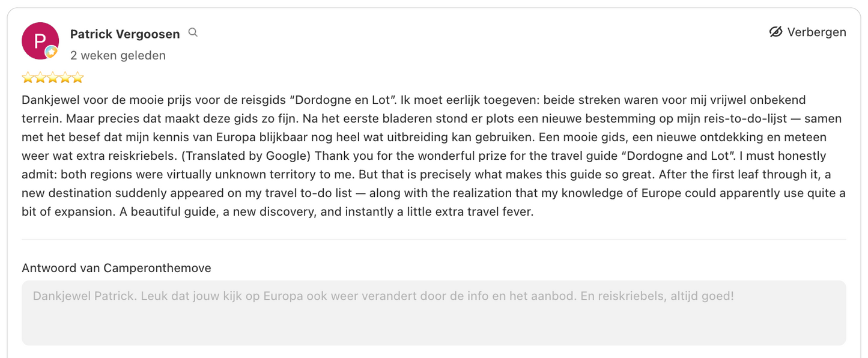This screenshot has height=358, width=868.
Task: Click the divider line below the review
Action: coord(434,239)
